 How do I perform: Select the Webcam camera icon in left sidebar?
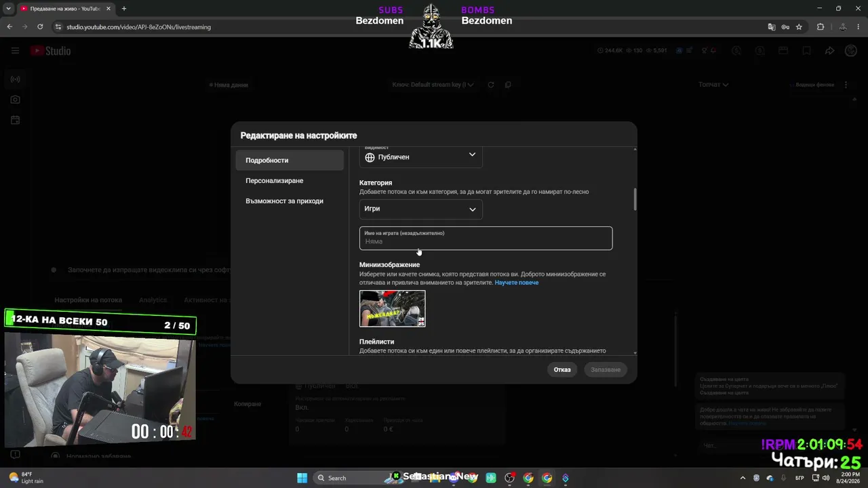tap(15, 100)
